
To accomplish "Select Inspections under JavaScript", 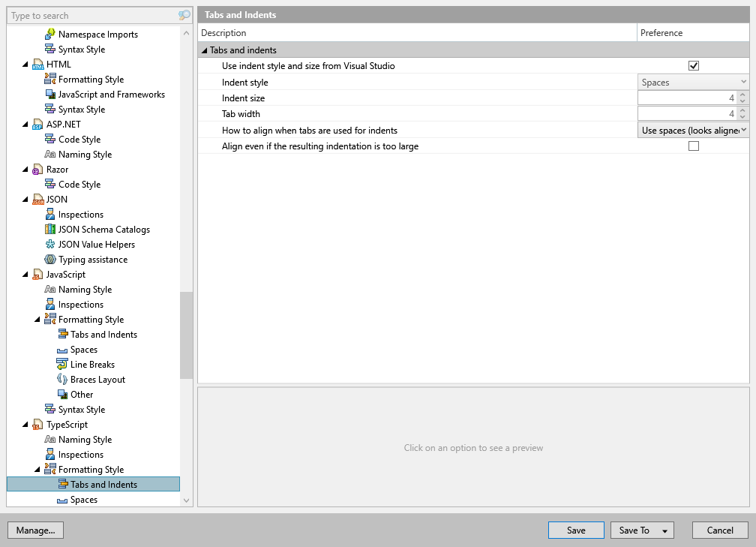I will point(80,305).
